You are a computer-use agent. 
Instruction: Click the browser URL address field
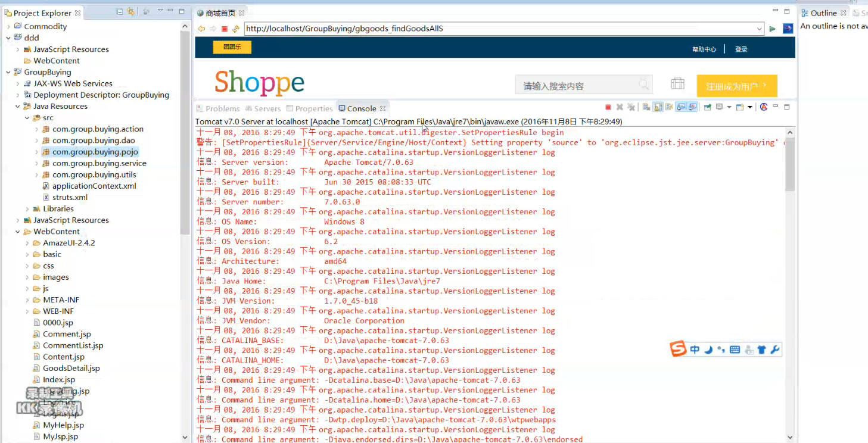tap(499, 29)
